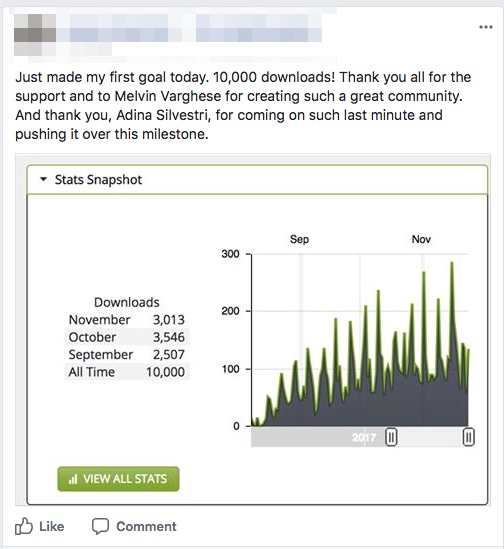Viewport: 504px width, 549px height.
Task: Click the blurred profile picture
Action: point(35,35)
